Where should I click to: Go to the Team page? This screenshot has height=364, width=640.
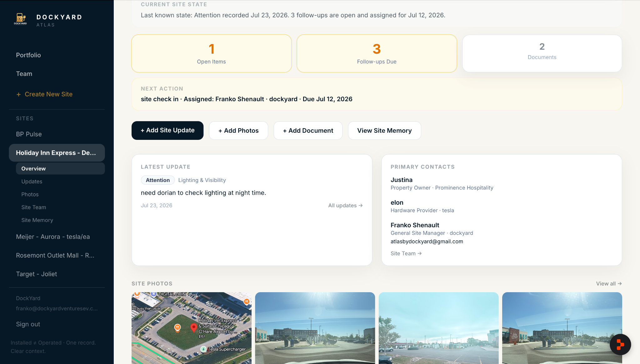(24, 74)
